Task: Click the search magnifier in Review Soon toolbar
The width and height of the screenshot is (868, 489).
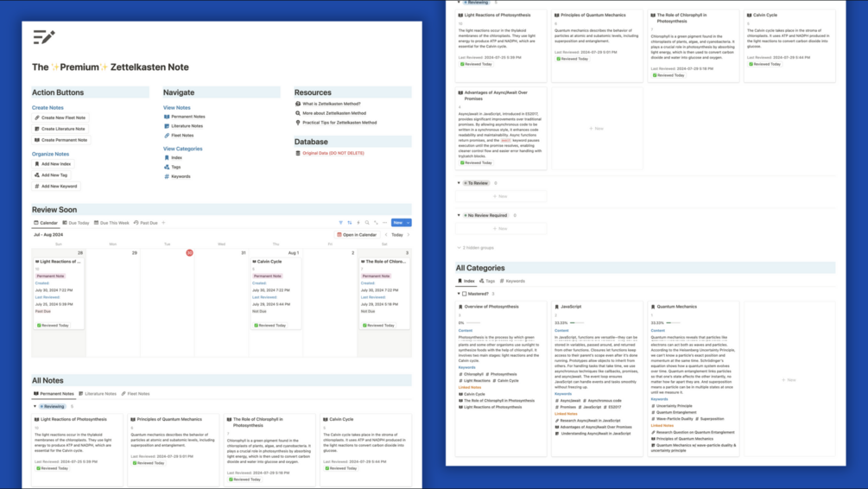Action: pos(367,223)
